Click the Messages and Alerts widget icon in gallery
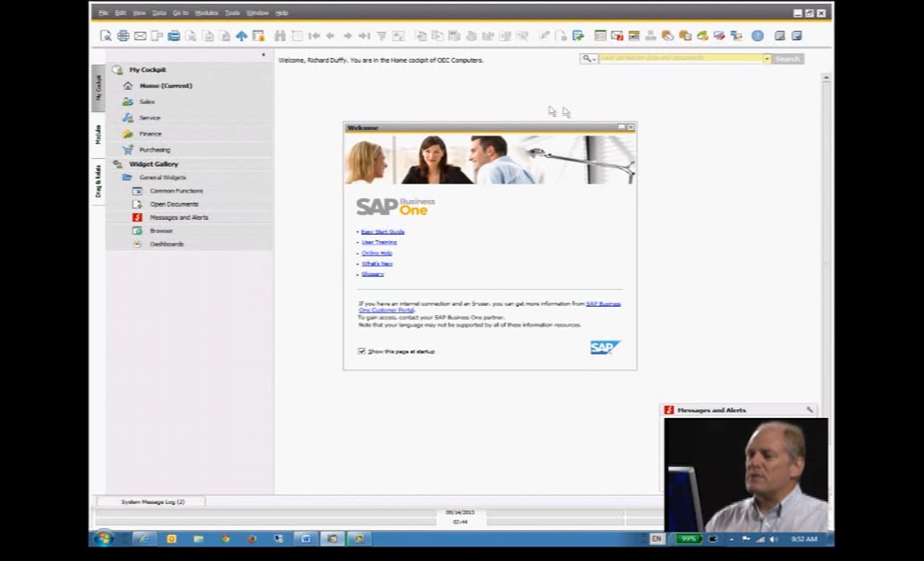The image size is (924, 561). [x=137, y=217]
